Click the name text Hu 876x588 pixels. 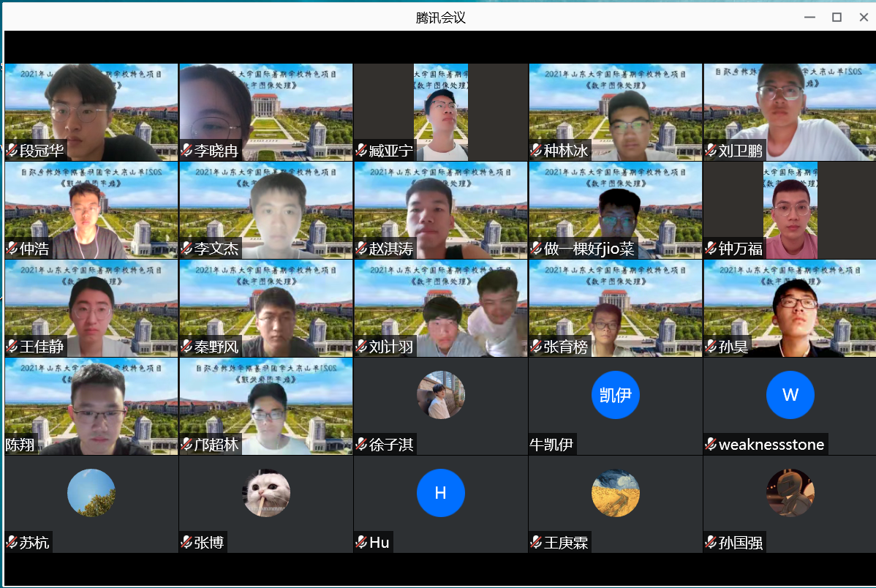(380, 542)
